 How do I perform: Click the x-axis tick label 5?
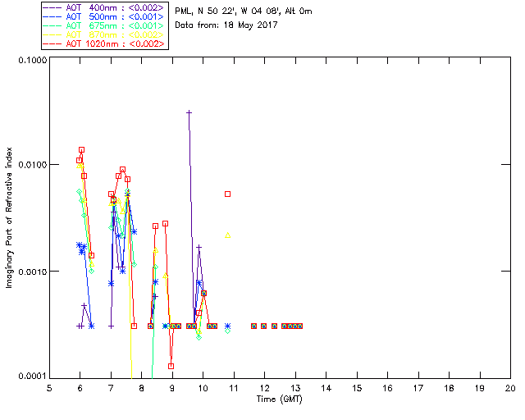[49, 388]
